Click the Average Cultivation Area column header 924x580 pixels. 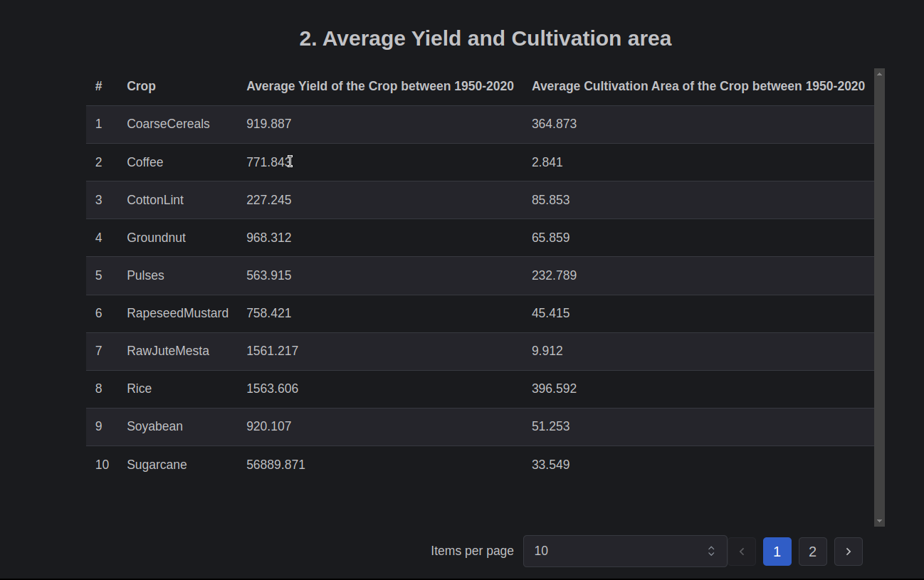698,86
